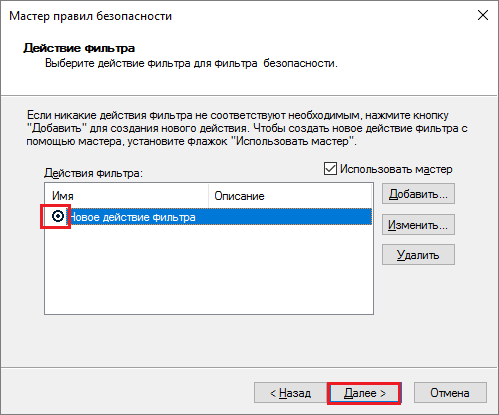Select the radio button beside Новое действие фильтра
499x415 pixels.
[x=58, y=217]
